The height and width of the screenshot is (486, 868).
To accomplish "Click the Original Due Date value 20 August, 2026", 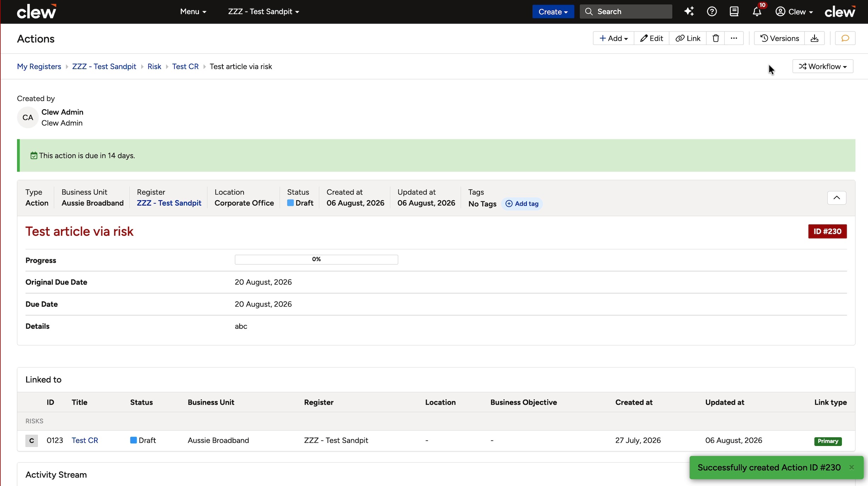I will [263, 282].
